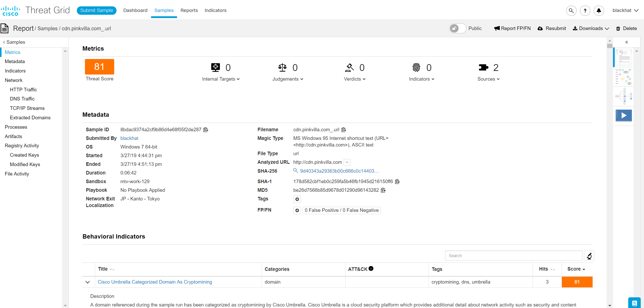The width and height of the screenshot is (644, 308).
Task: Click the search magnifier icon in header
Action: (x=571, y=11)
